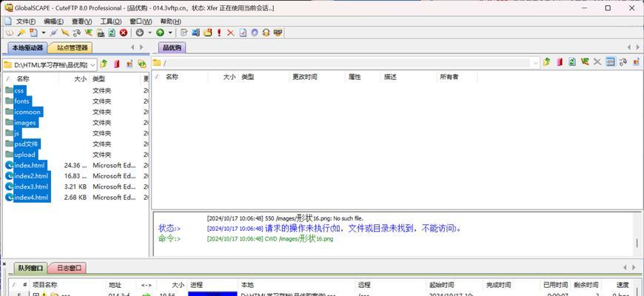
Task: Click the green arrows transfer icon in main toolbar
Action: (88, 33)
